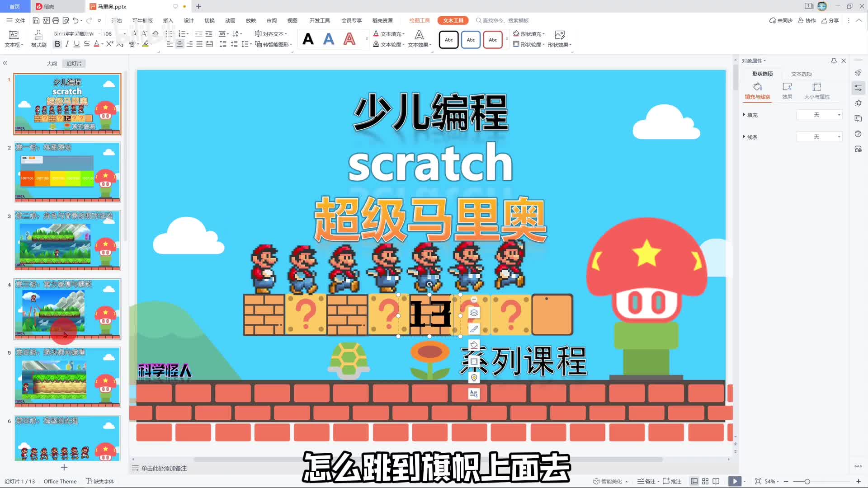Screen dimensions: 868x488
Task: Open the font size dropdown
Action: [x=125, y=34]
